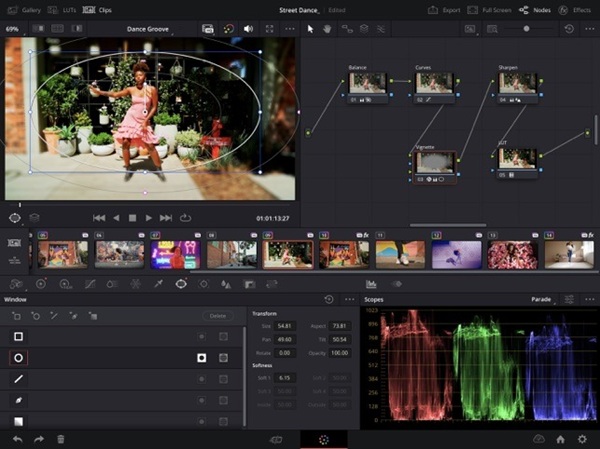The width and height of the screenshot is (600, 449).
Task: Select the Vignette node
Action: (x=435, y=164)
